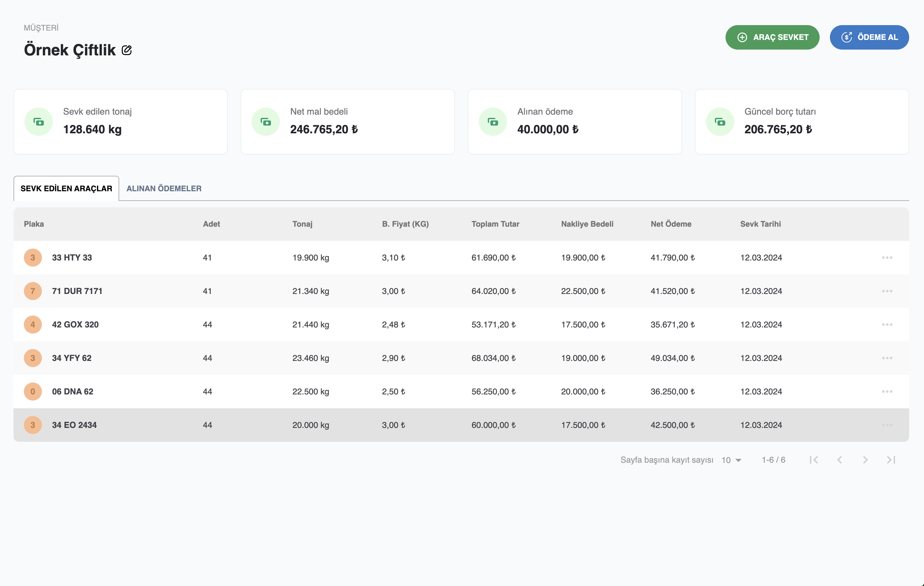Open three-dot menu for 34 EO 2434
The height and width of the screenshot is (586, 924).
pyautogui.click(x=887, y=425)
